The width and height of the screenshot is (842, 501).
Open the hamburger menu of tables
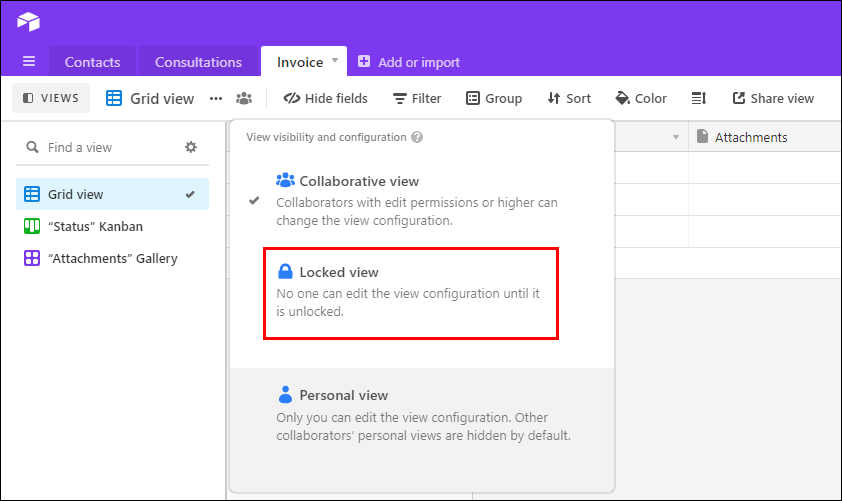pyautogui.click(x=29, y=61)
